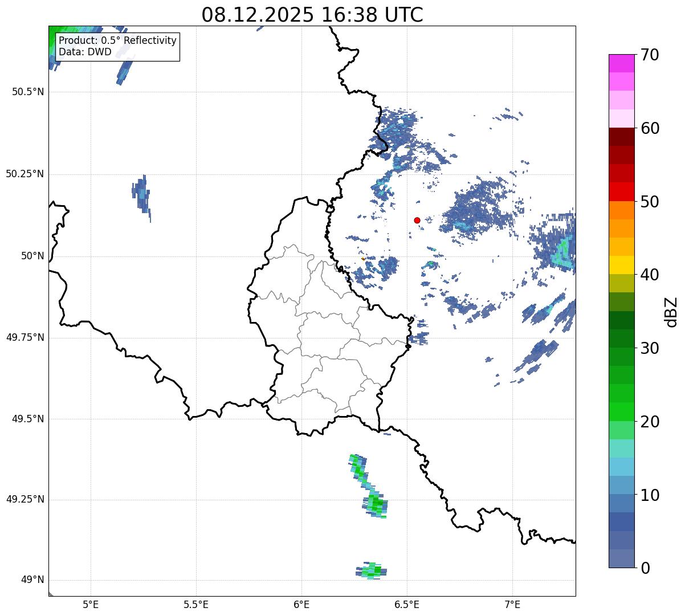Click the green echo cell near 49.25°N

pos(375,504)
